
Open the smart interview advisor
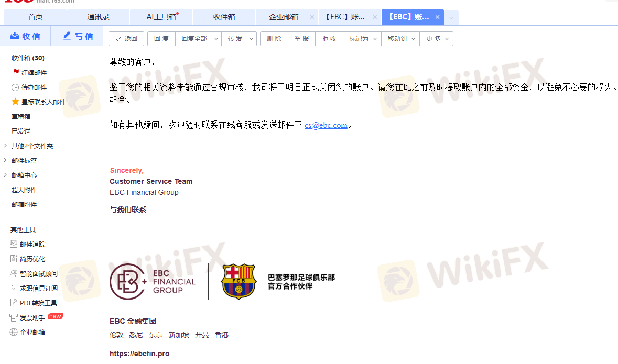34,273
